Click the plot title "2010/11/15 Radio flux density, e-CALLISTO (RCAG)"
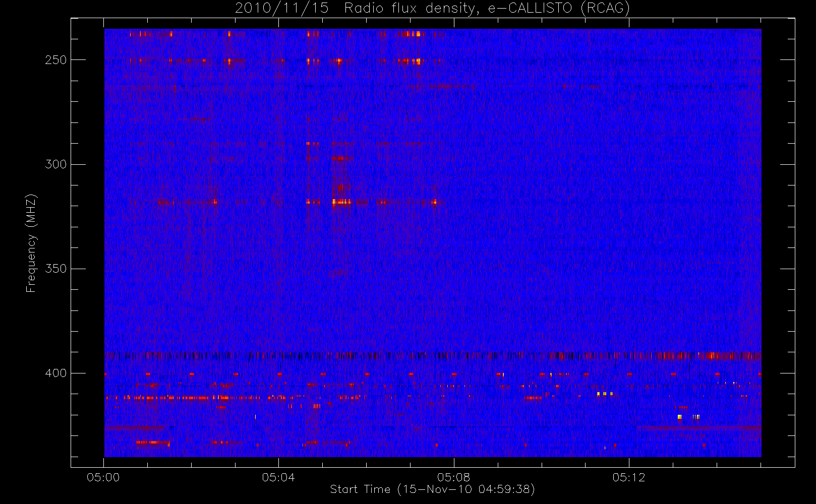Image resolution: width=816 pixels, height=504 pixels. [433, 9]
